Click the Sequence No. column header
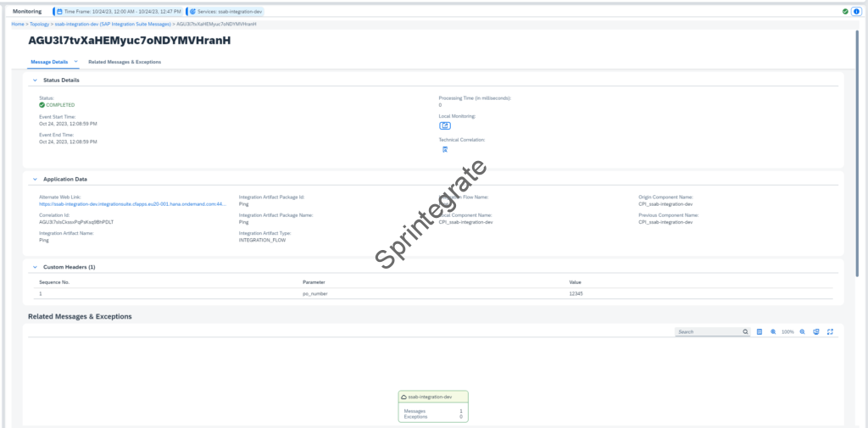The height and width of the screenshot is (428, 868). pyautogui.click(x=54, y=282)
